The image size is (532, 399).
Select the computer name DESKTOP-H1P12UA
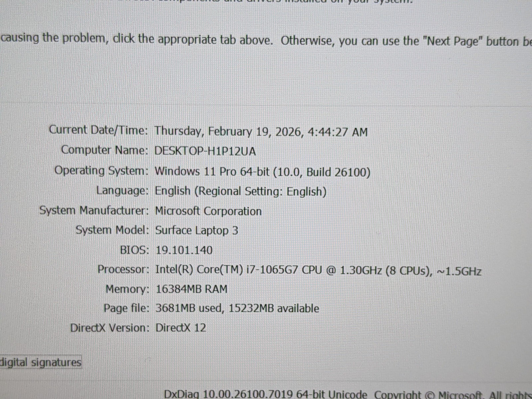(x=205, y=151)
